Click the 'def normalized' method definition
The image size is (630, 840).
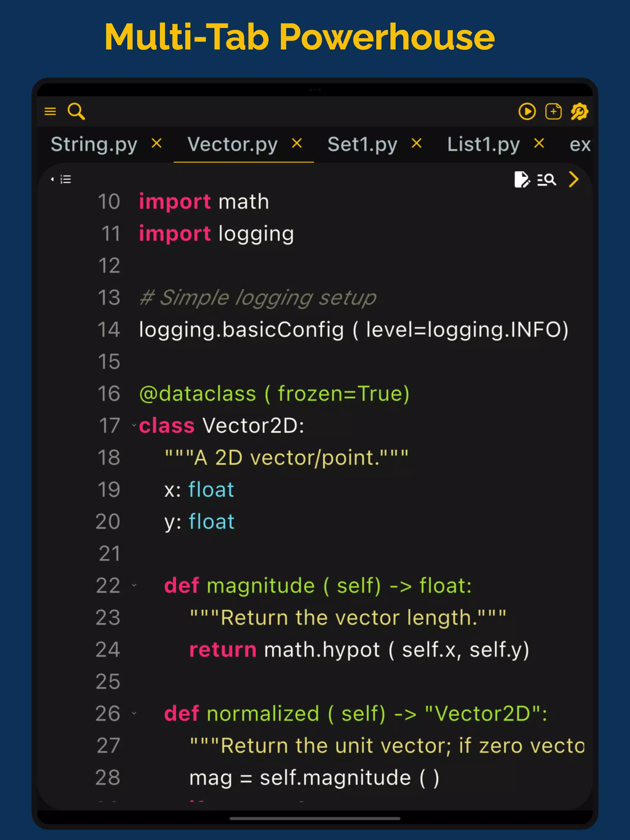pos(356,714)
